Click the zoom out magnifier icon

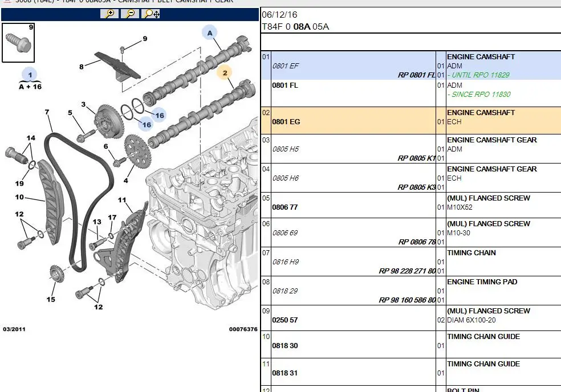point(130,14)
